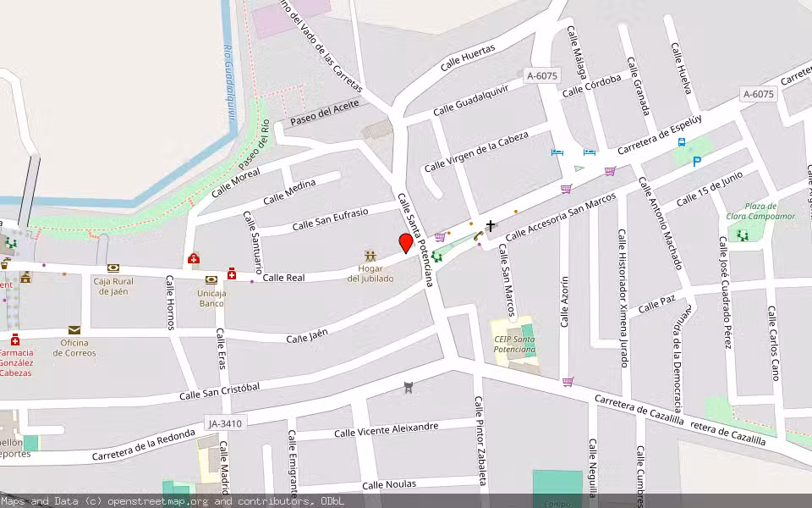Screen dimensions: 812x508
Task: Select the Calle Vicente Aleixandre label
Action: (x=387, y=430)
